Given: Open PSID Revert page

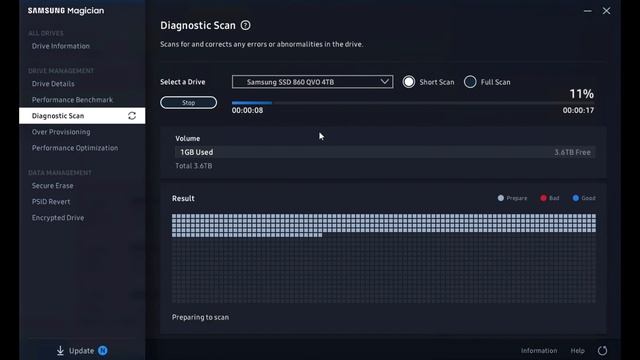Looking at the screenshot, I should (51, 202).
